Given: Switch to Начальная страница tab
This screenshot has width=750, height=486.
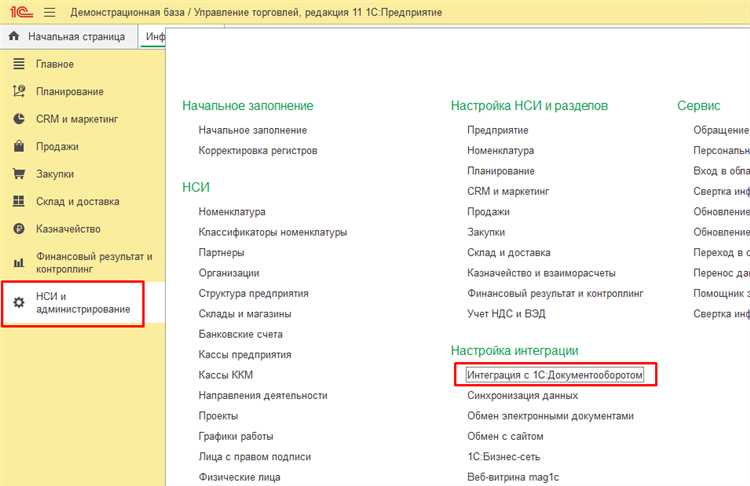Looking at the screenshot, I should coord(67,36).
